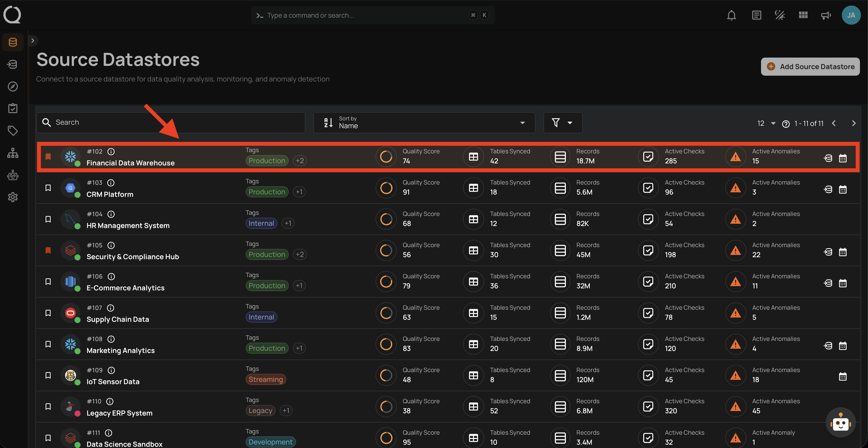868x448 pixels.
Task: Toggle the bookmark for IoT Sensor Data
Action: click(48, 375)
